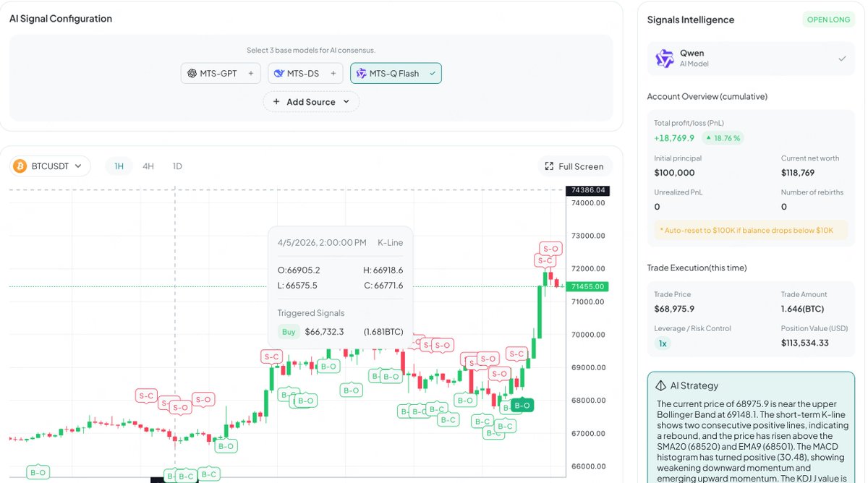Click the B-O marker at chart bottom left
The image size is (868, 483).
[x=38, y=472]
